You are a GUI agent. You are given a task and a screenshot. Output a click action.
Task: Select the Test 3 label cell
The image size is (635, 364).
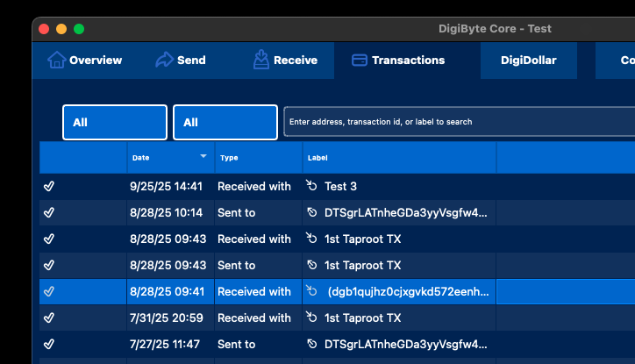(340, 186)
